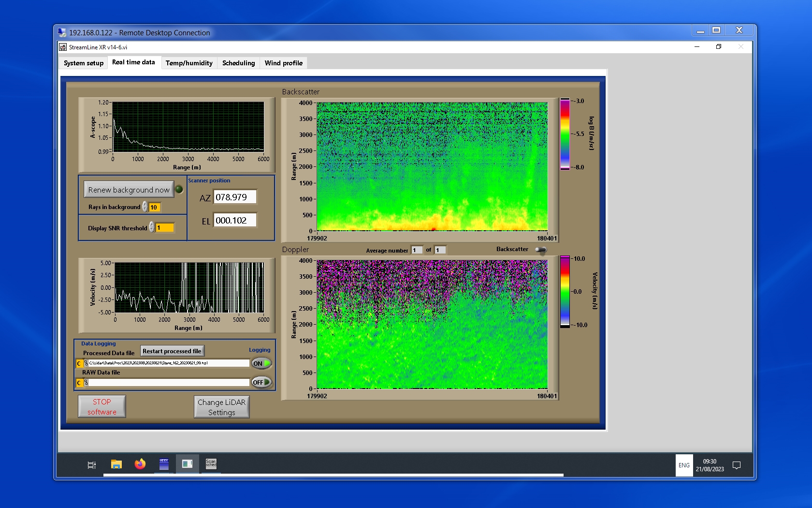Open the notification center icon
812x508 pixels.
pyautogui.click(x=737, y=465)
